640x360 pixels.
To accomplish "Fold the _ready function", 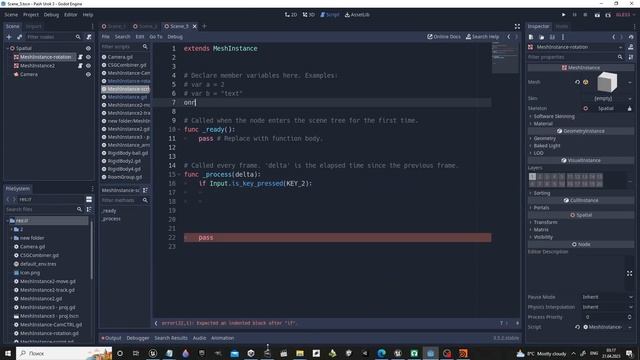I will [179, 129].
